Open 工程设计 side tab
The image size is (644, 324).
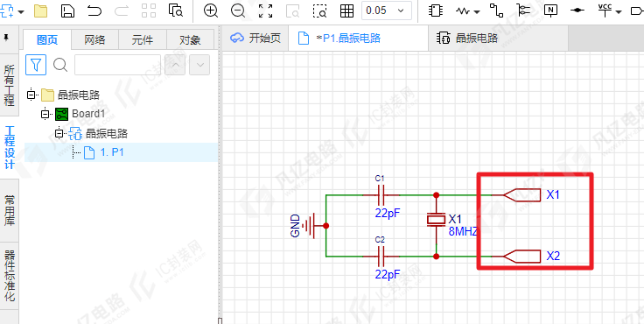10,148
